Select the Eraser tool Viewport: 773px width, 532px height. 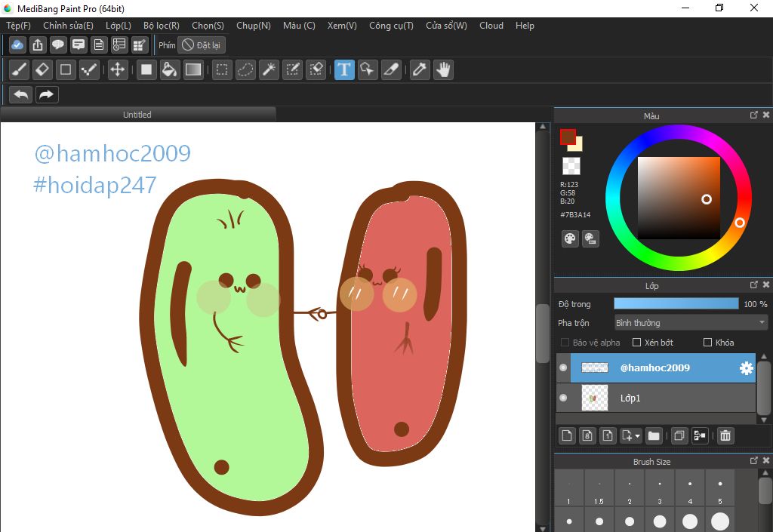pyautogui.click(x=42, y=70)
